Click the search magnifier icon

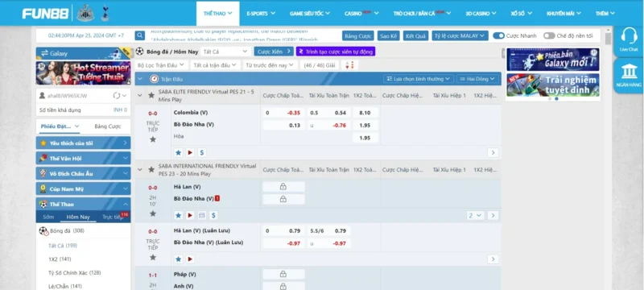(x=140, y=35)
